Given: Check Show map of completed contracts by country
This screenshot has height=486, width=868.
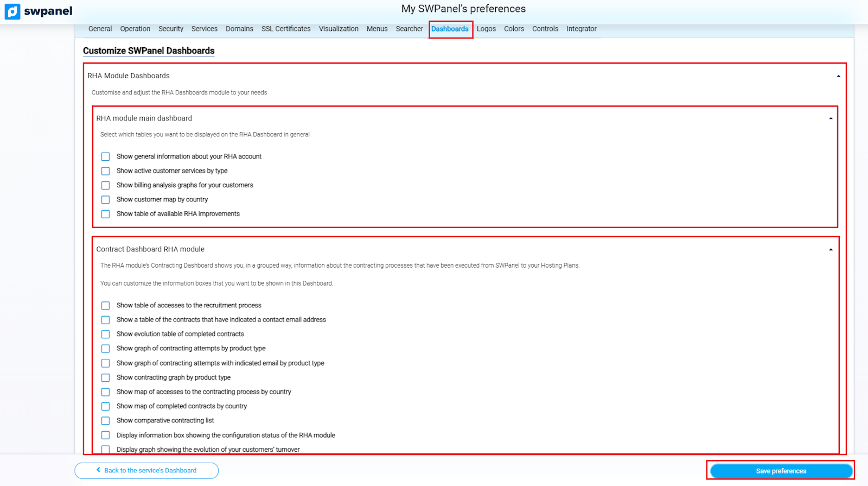Looking at the screenshot, I should click(x=106, y=406).
